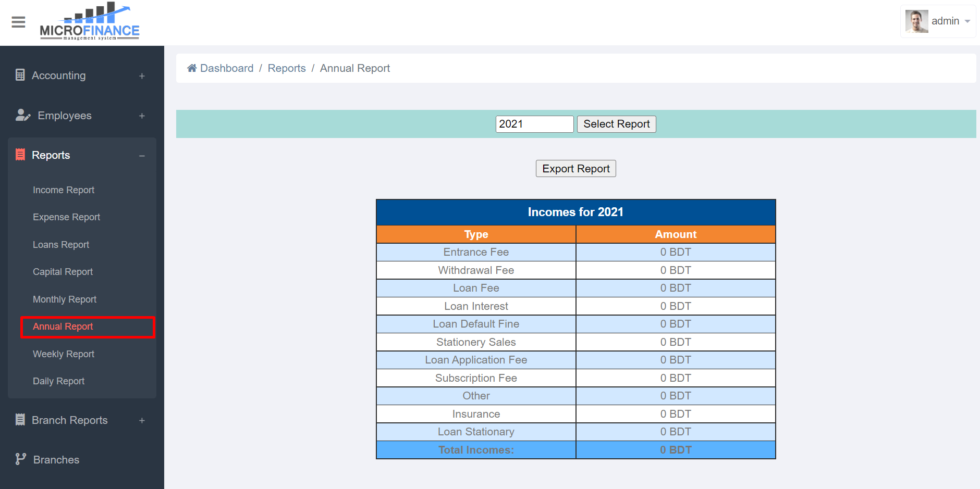The image size is (980, 489).
Task: Click the admin avatar picture
Action: (916, 21)
